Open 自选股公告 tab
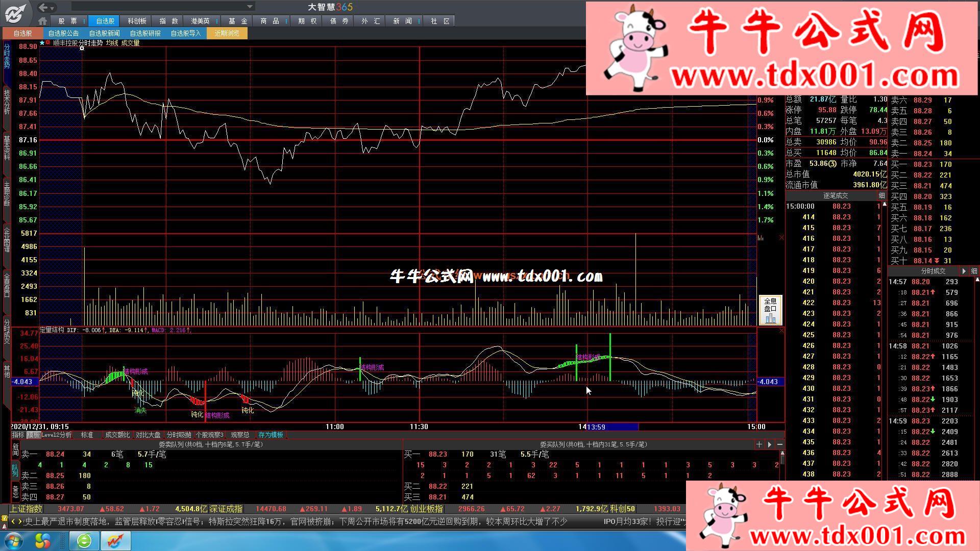This screenshot has height=551, width=980. 63,33
